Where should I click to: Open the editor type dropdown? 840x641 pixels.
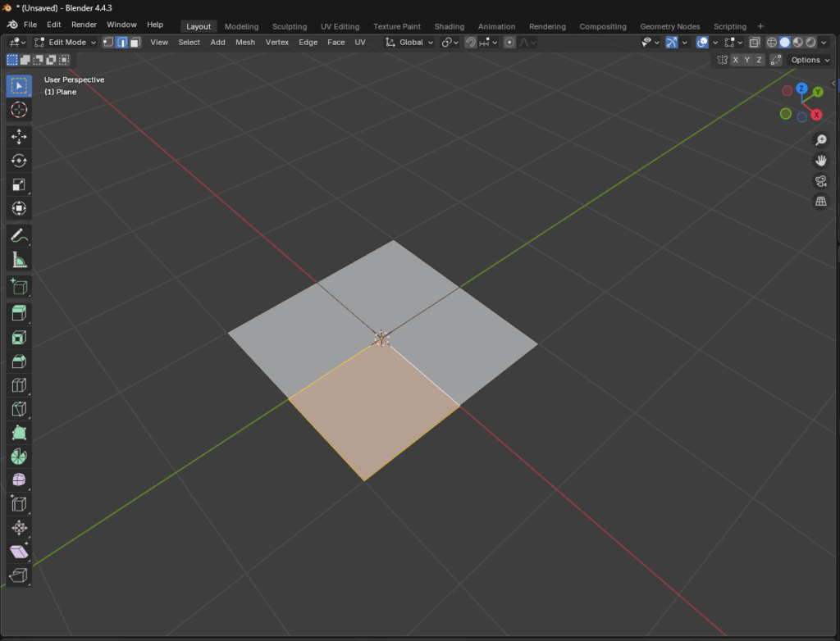(17, 43)
